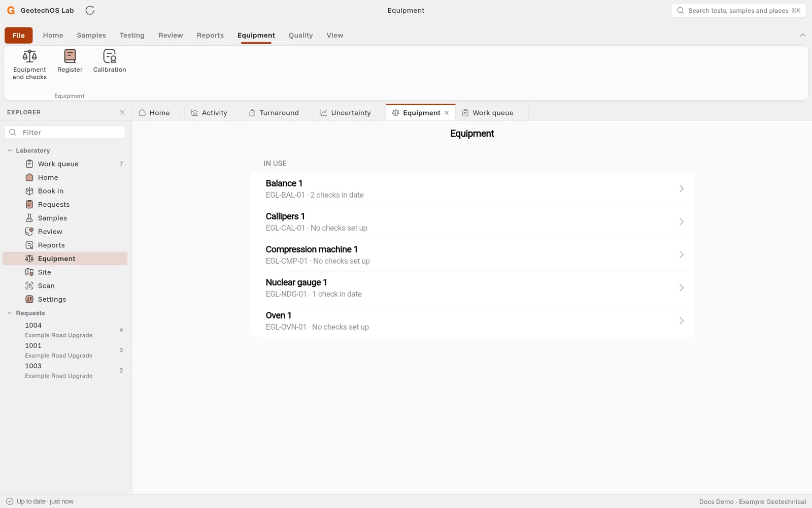Viewport: 812px width, 508px height.
Task: Open Balance 1 details chevron
Action: tap(682, 188)
